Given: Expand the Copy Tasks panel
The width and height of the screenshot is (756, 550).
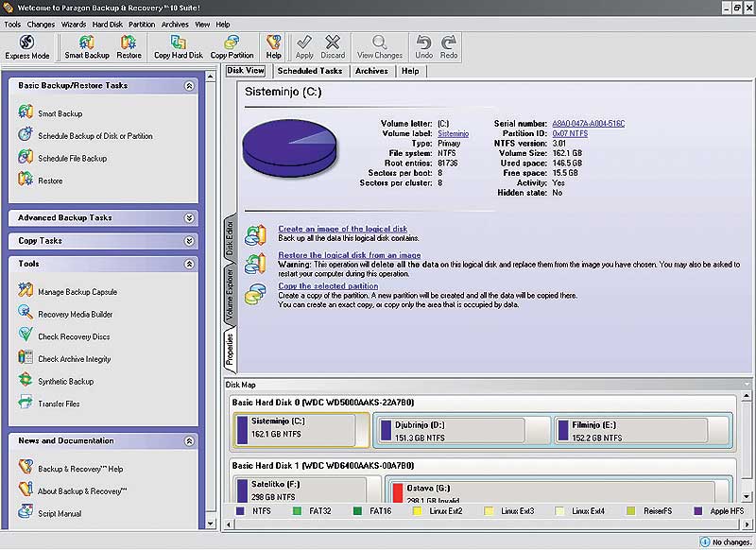Looking at the screenshot, I should 190,241.
